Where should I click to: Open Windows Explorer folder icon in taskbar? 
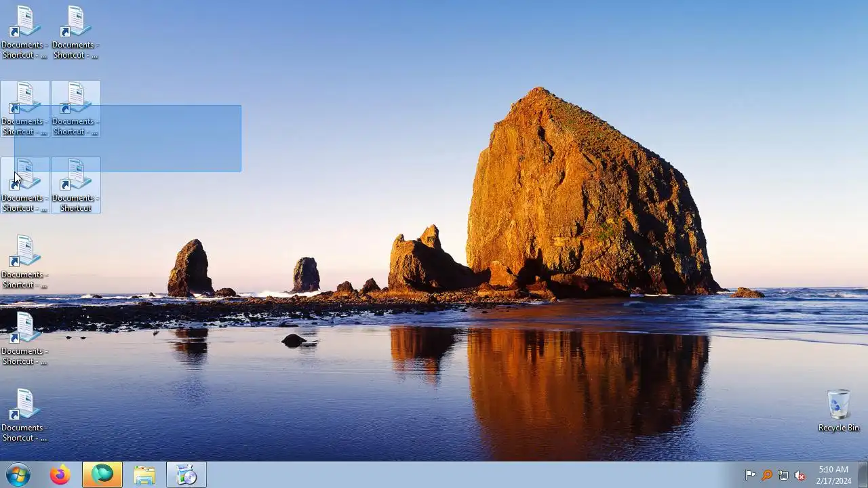(x=144, y=475)
